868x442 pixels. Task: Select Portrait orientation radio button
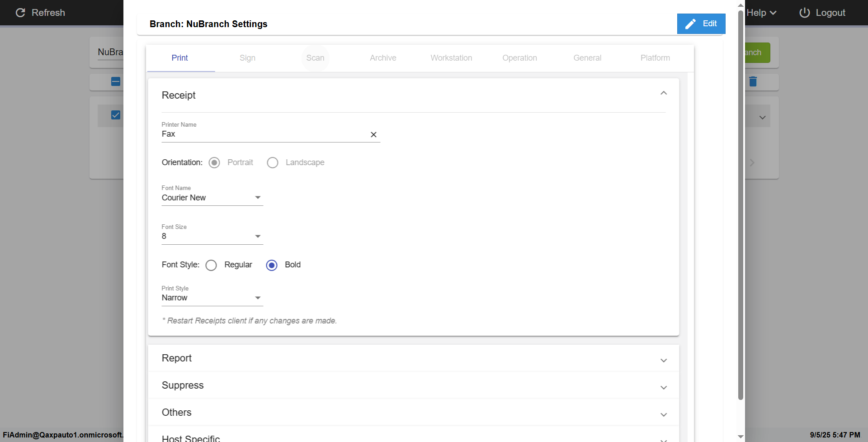point(214,162)
